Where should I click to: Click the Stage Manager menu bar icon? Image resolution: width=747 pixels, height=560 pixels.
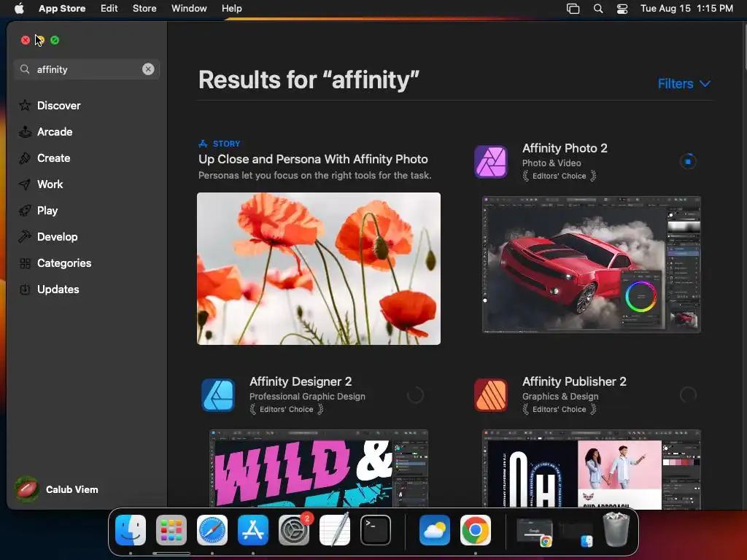coord(573,8)
